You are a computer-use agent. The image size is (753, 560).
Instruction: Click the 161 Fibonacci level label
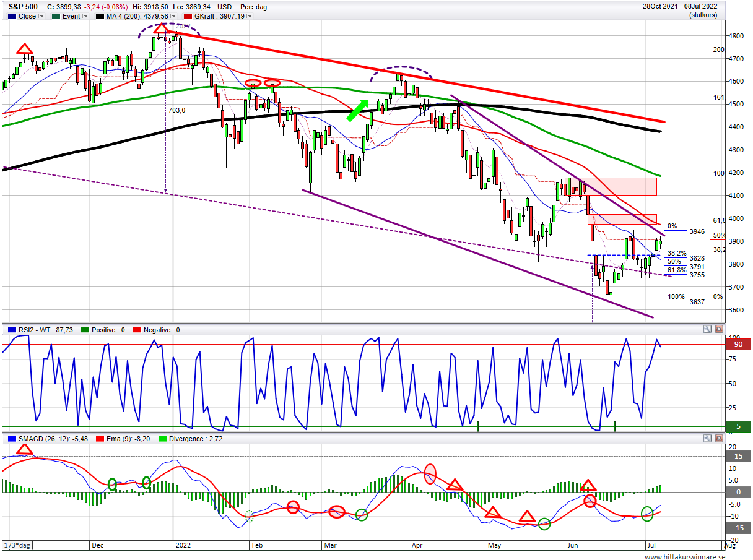[x=718, y=98]
